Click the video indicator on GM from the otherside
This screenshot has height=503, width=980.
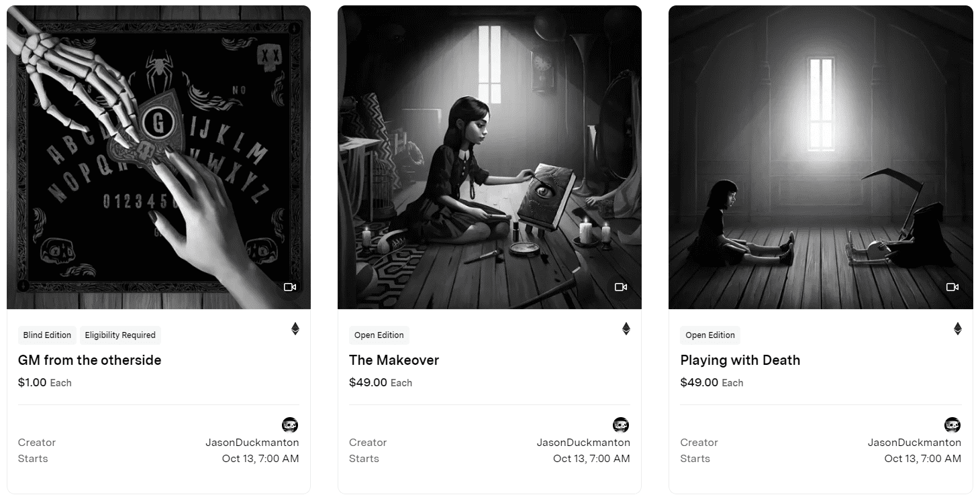pyautogui.click(x=290, y=286)
